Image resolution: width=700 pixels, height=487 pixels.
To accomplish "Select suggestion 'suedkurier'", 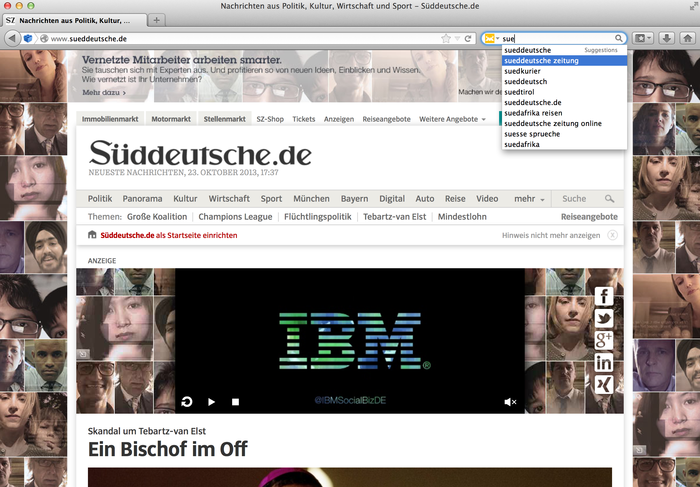I will (564, 71).
